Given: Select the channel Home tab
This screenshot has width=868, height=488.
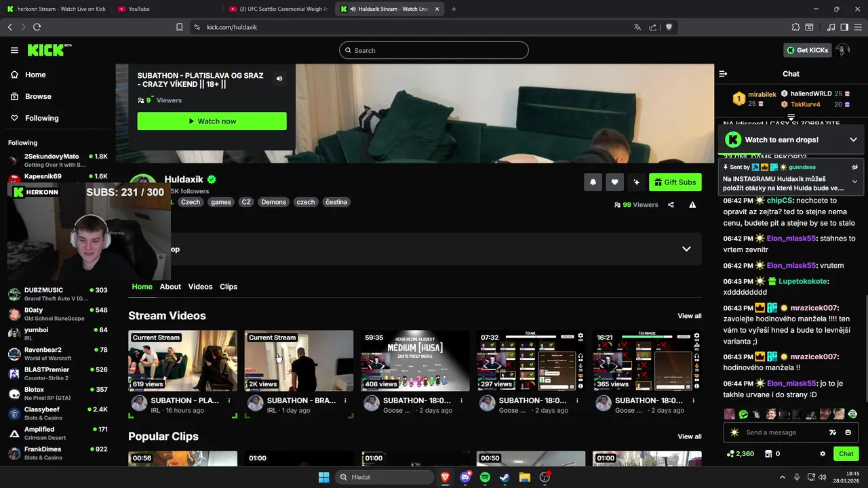Looking at the screenshot, I should tap(142, 287).
